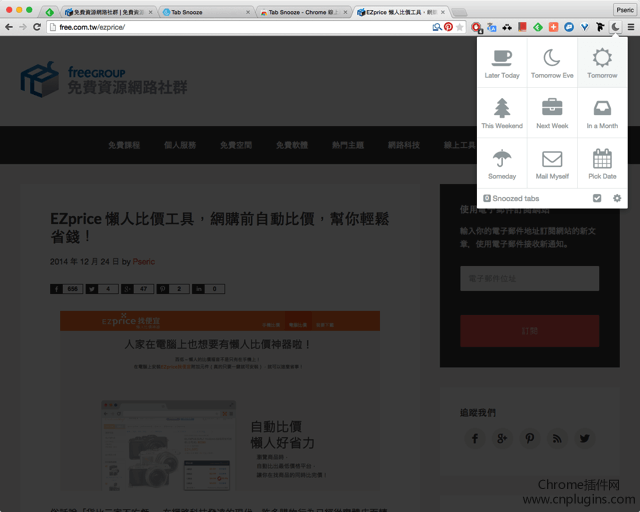Click the red Adblock extension icon

pos(476,27)
